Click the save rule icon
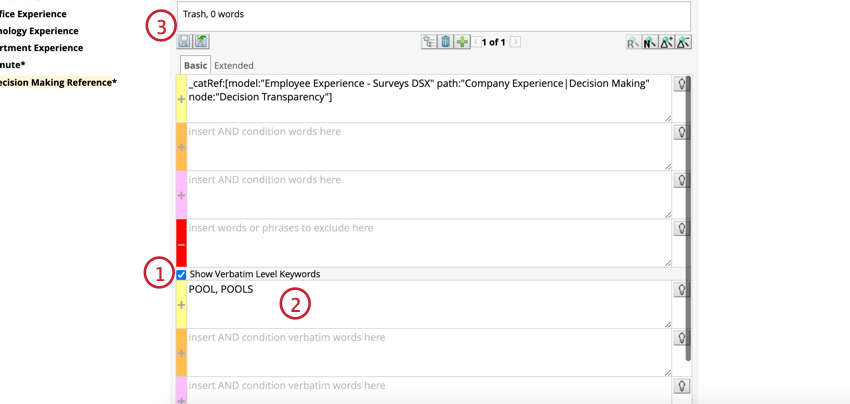 (184, 42)
